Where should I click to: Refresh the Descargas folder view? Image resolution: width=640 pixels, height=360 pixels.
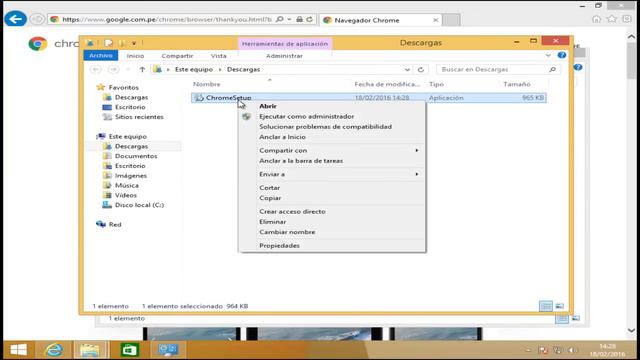(x=421, y=69)
